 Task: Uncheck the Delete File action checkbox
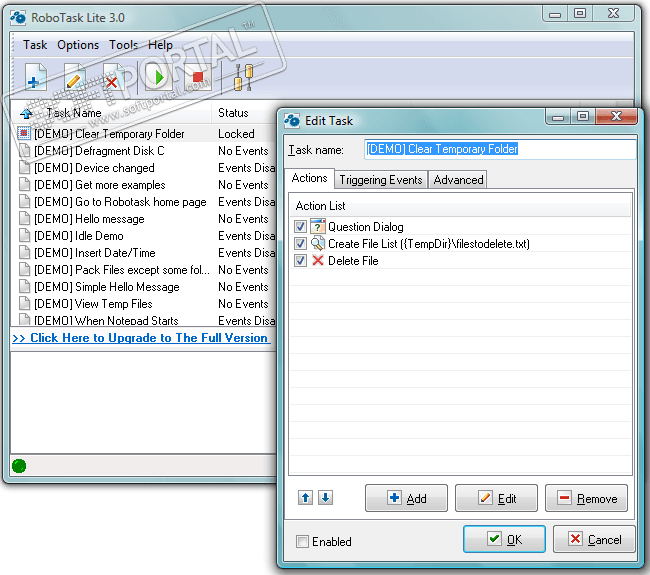pyautogui.click(x=300, y=260)
